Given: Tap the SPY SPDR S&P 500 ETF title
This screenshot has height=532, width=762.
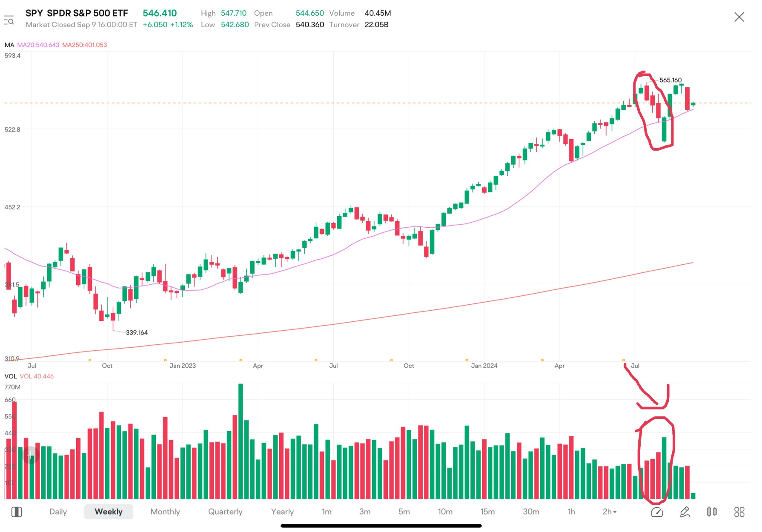Looking at the screenshot, I should 77,13.
